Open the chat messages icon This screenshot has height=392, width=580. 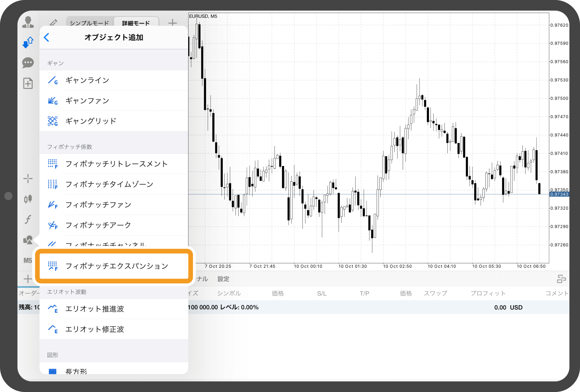pyautogui.click(x=28, y=63)
